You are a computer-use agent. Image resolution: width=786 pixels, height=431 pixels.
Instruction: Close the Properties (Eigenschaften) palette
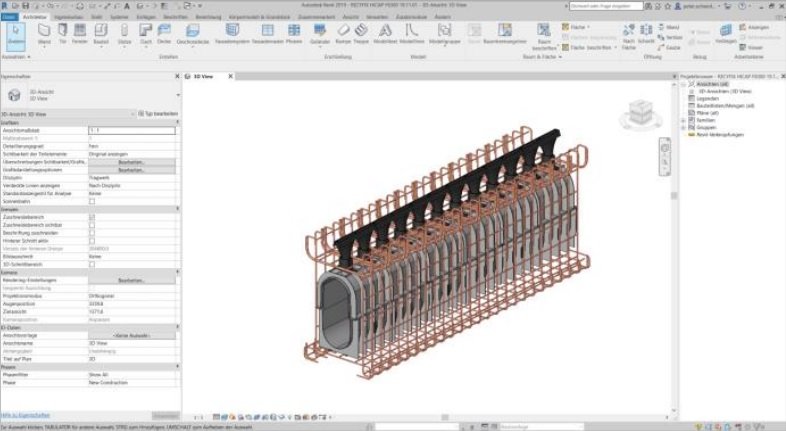pyautogui.click(x=177, y=76)
